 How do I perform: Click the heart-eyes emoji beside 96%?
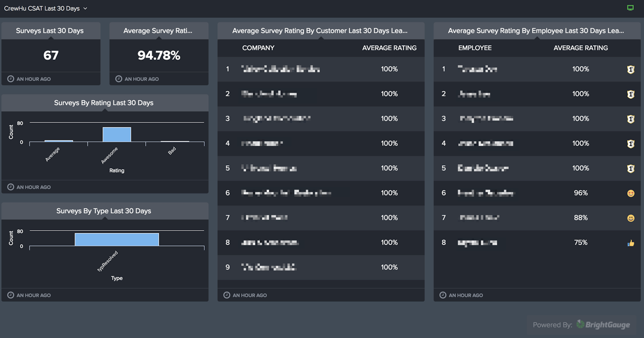[x=630, y=193]
